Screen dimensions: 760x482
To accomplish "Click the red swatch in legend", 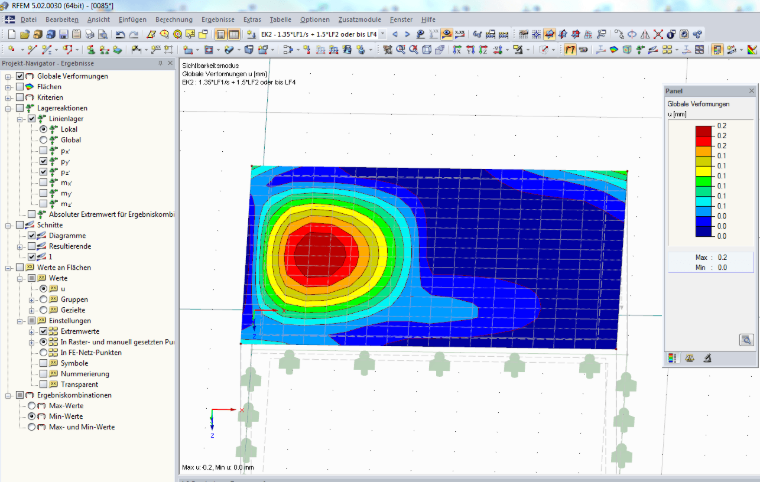I will point(704,141).
